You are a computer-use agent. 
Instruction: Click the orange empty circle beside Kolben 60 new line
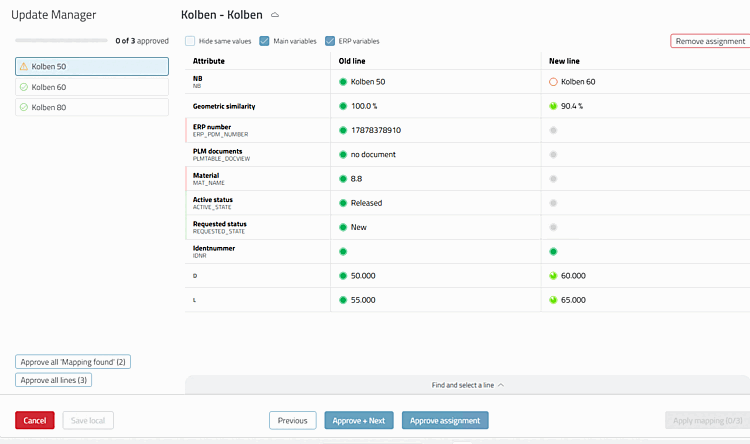coord(553,82)
